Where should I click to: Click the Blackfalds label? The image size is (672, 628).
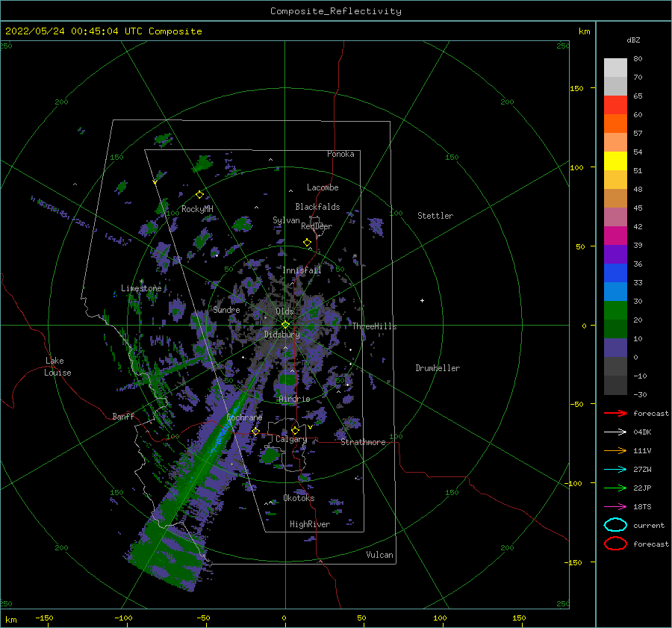(x=317, y=207)
